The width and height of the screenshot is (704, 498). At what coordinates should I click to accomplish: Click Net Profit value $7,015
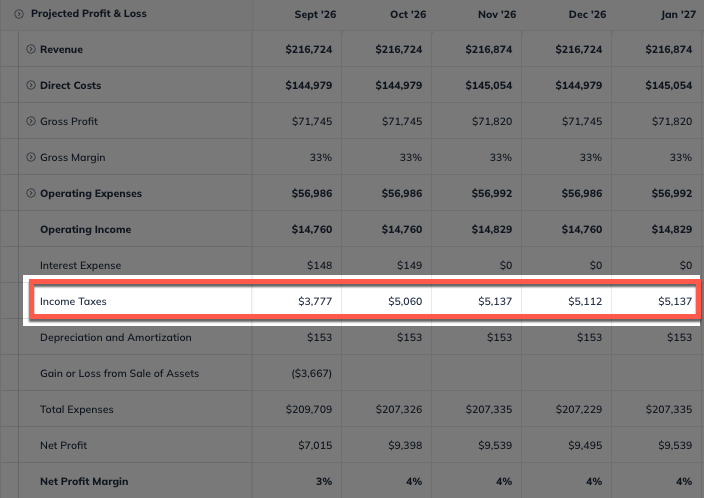coord(315,445)
